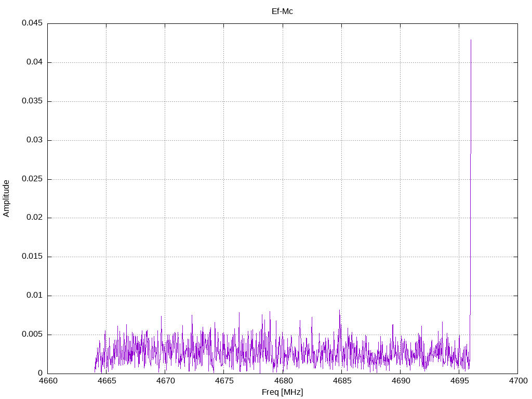
Task: Click the 0.005 y-axis tick label
Action: coord(32,334)
